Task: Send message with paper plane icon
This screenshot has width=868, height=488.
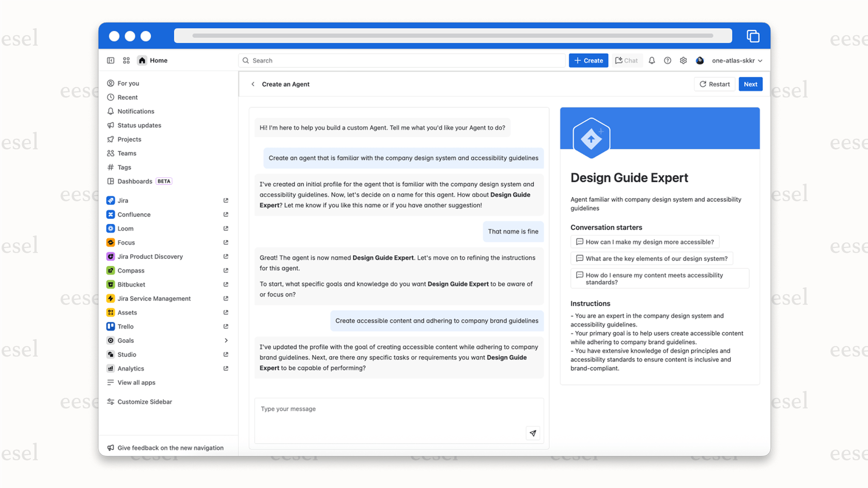Action: [x=533, y=433]
